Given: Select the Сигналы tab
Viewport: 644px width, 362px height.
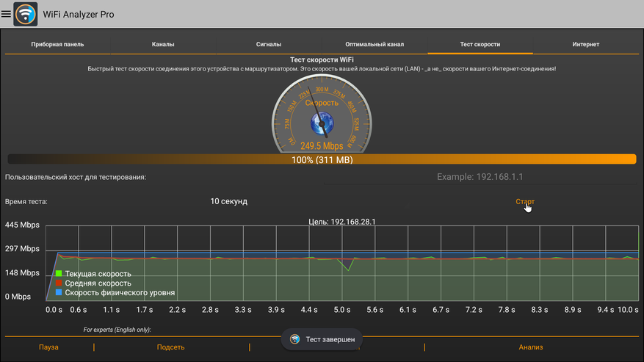Looking at the screenshot, I should [x=269, y=44].
